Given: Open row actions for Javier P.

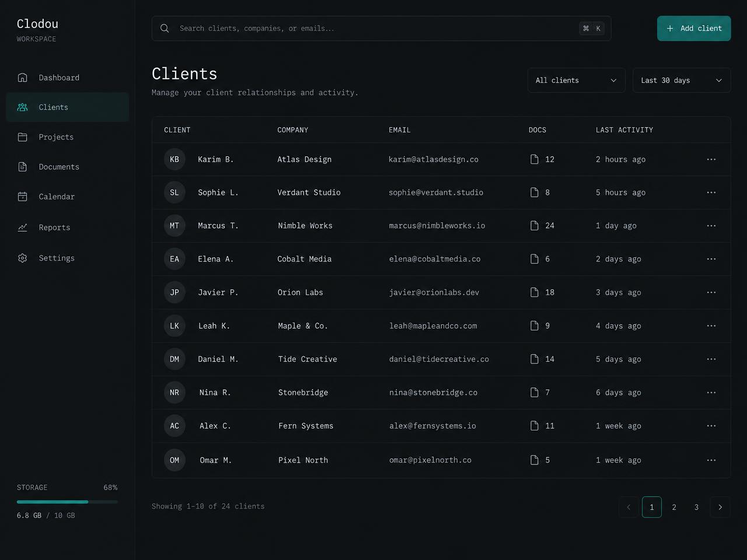Looking at the screenshot, I should (x=711, y=292).
